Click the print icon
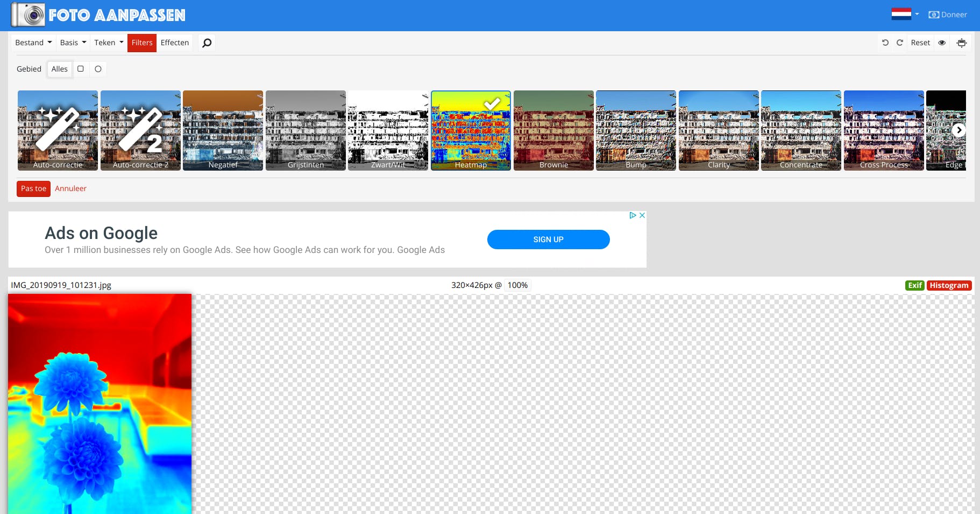Screen dimensions: 980x514 (x=962, y=43)
